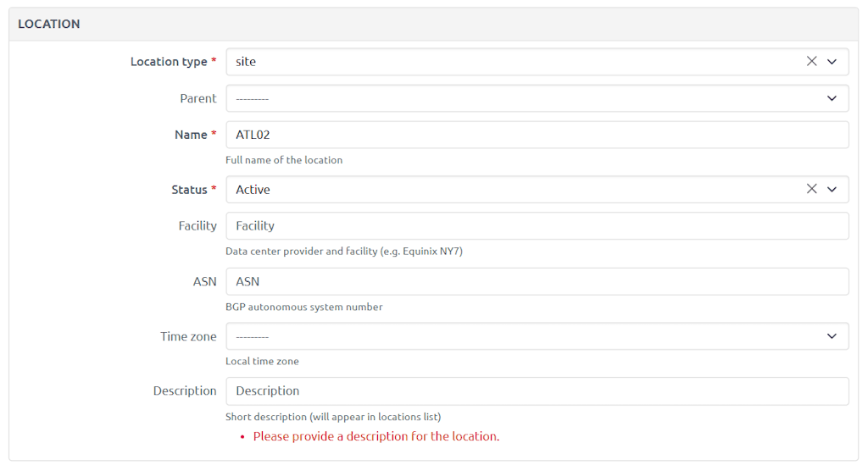Image resolution: width=868 pixels, height=471 pixels.
Task: Click the selected 'Active' status value
Action: coord(253,190)
